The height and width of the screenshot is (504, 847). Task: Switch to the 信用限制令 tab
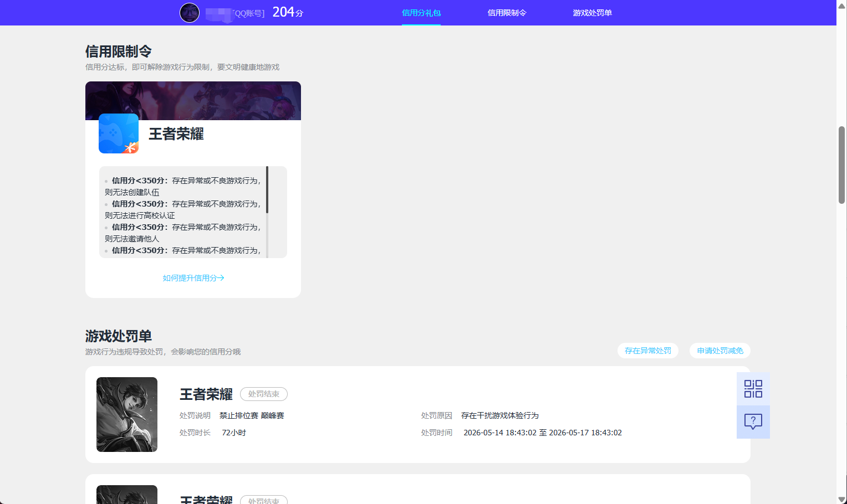pos(507,13)
